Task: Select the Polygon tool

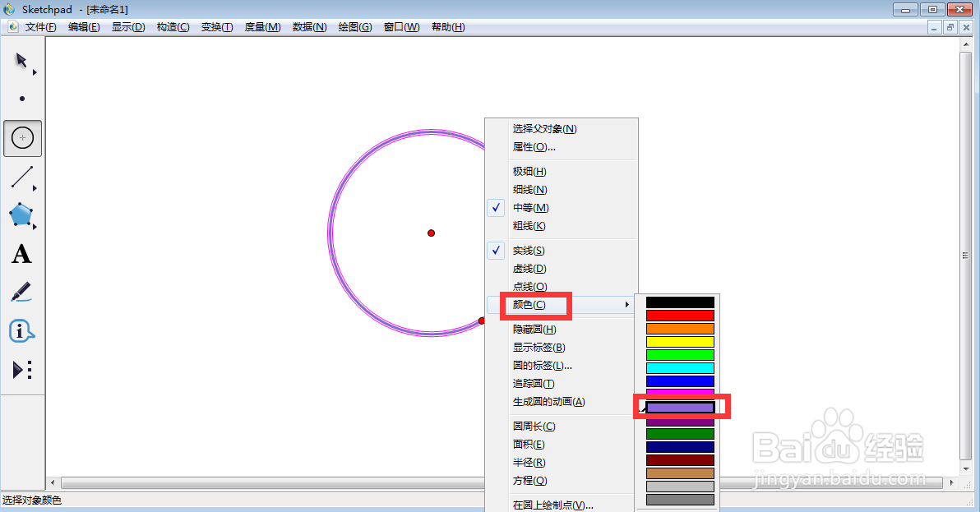Action: click(21, 214)
